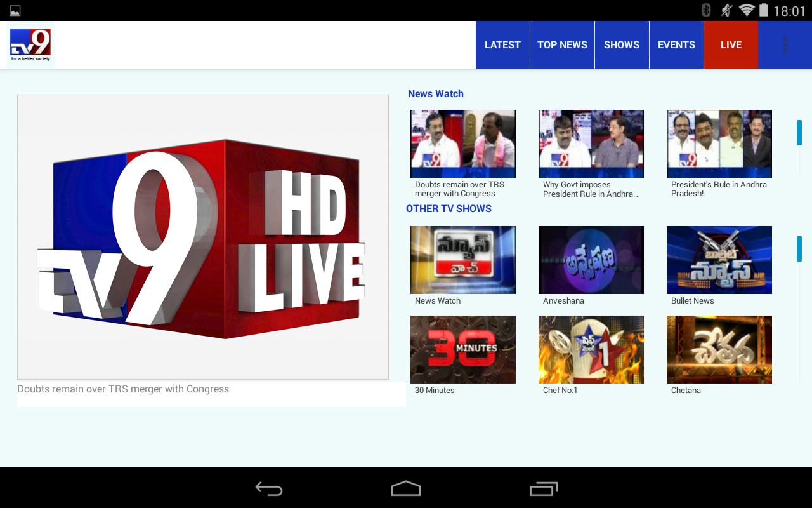Tap the muted sound status icon
812x508 pixels.
pyautogui.click(x=726, y=10)
